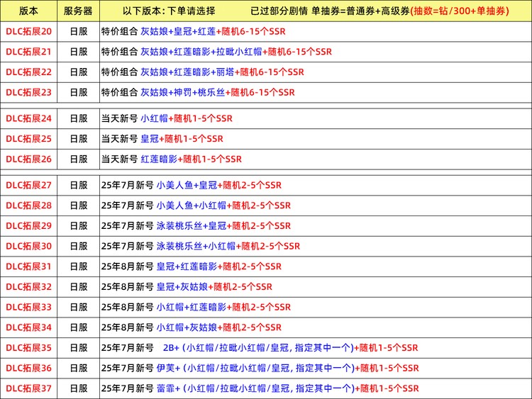Image resolution: width=532 pixels, height=399 pixels.
Task: Select the DLC拓展23 version cell
Action: click(x=28, y=92)
